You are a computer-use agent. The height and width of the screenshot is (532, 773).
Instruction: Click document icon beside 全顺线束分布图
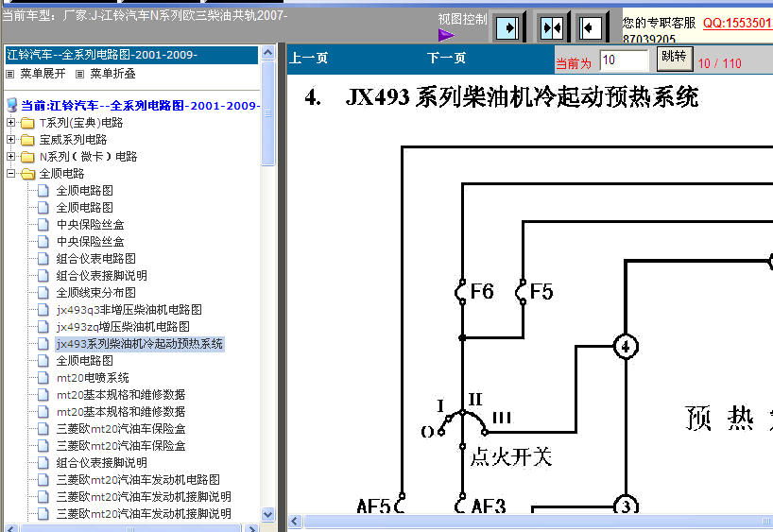pos(43,293)
